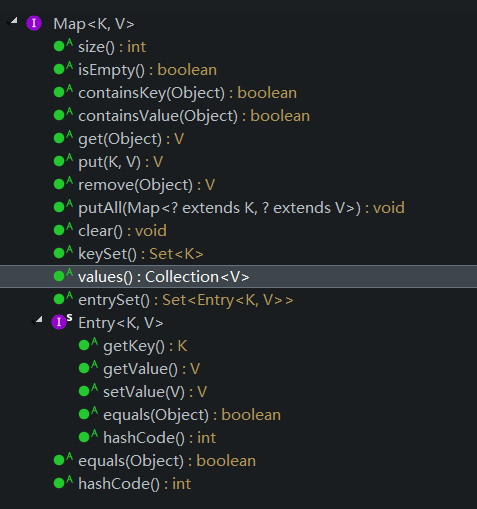Select put(K, V) : V method
Viewport: 477px width, 509px height.
[x=121, y=162]
